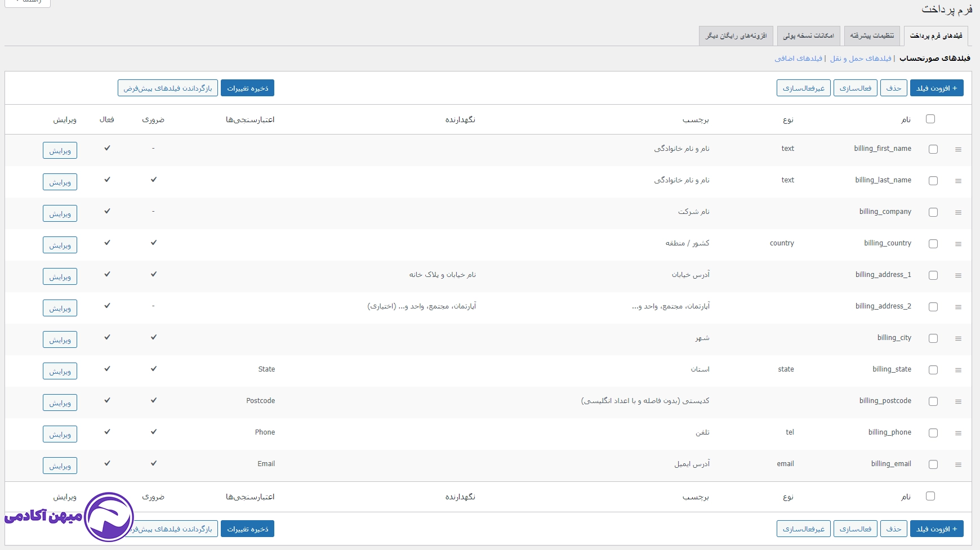Enable the checkbox for billing_state field
The height and width of the screenshot is (550, 980).
[x=934, y=370]
